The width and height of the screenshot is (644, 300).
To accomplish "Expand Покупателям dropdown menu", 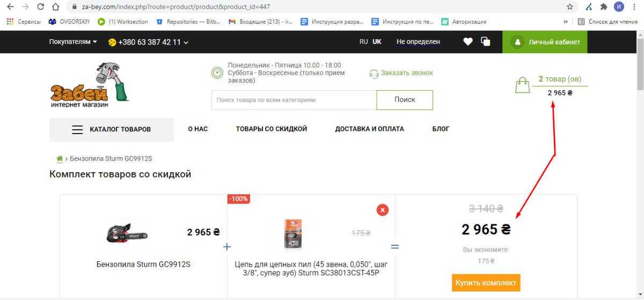I will coord(73,41).
